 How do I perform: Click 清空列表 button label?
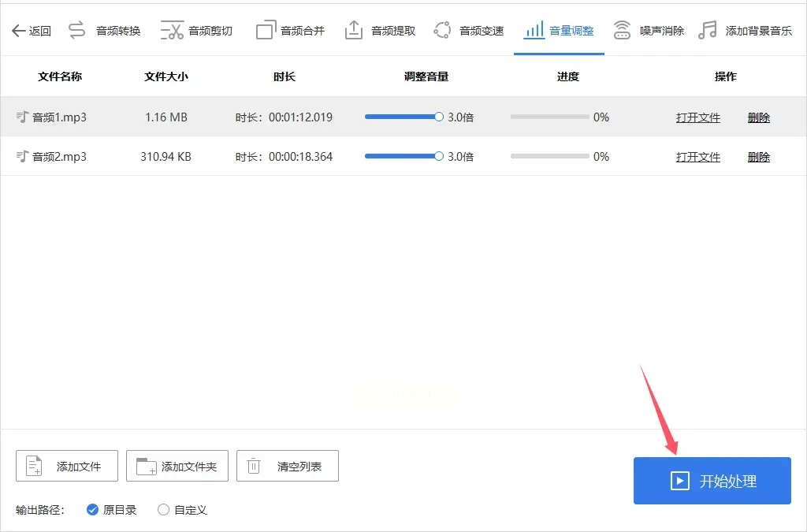pyautogui.click(x=299, y=467)
